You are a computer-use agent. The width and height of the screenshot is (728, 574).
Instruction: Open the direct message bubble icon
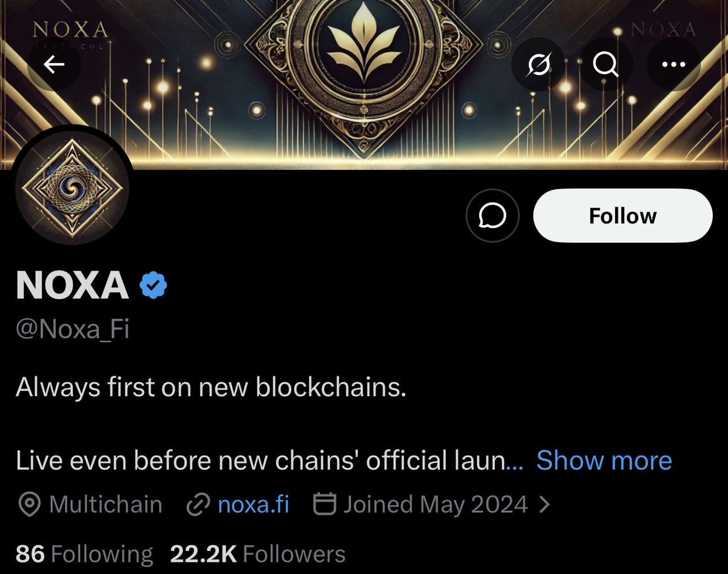coord(493,216)
